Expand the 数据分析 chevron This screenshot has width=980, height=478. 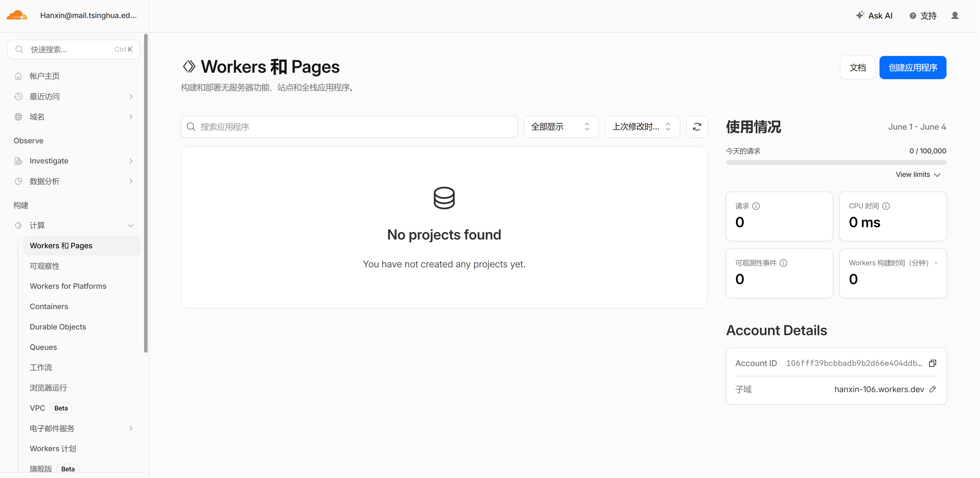[x=131, y=181]
